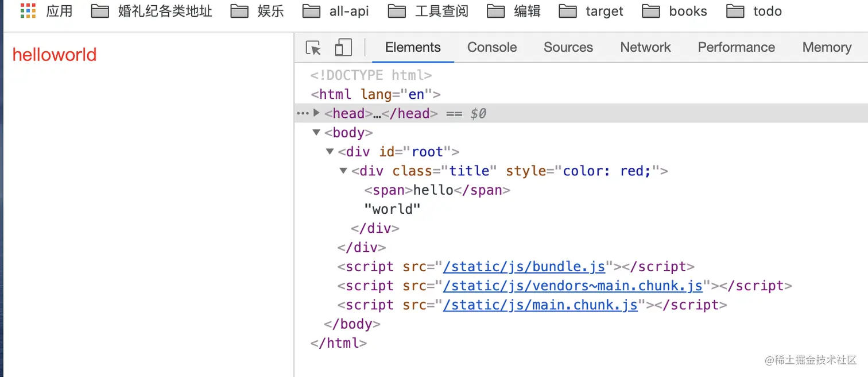Select the inspect element picker icon

pos(313,48)
